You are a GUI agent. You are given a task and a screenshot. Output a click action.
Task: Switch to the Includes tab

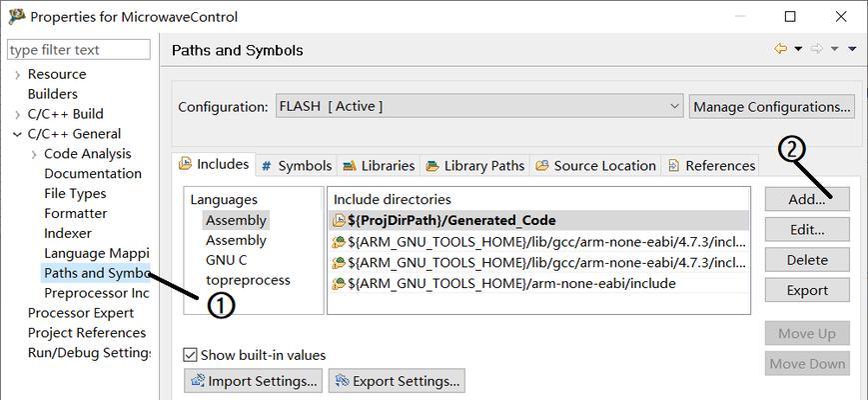[214, 165]
